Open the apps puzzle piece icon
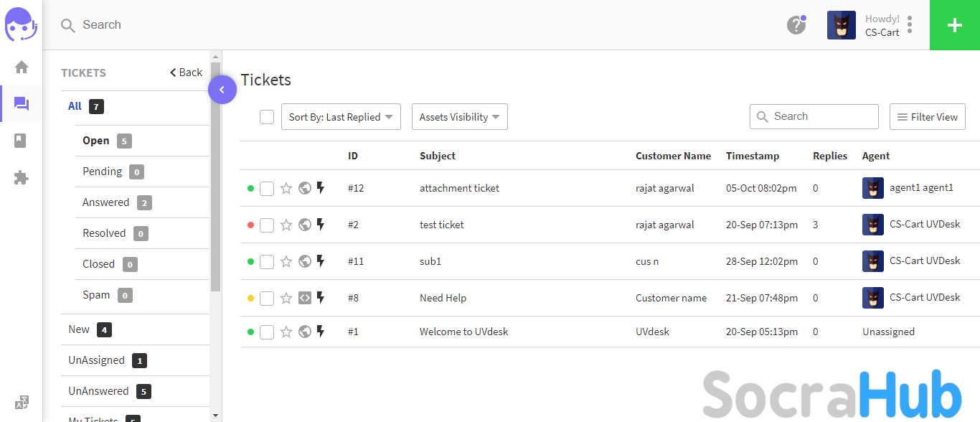This screenshot has width=980, height=422. point(22,178)
